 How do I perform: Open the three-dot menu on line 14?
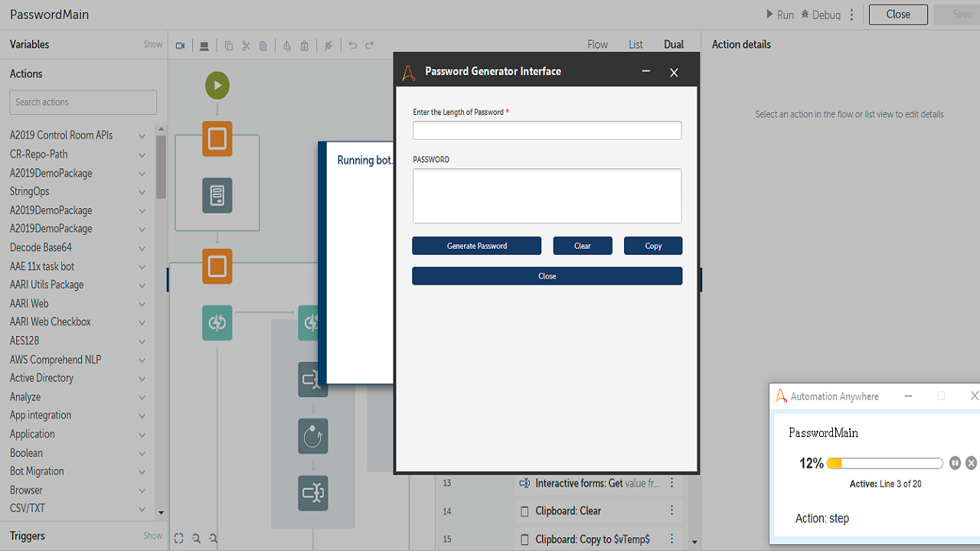coord(672,510)
